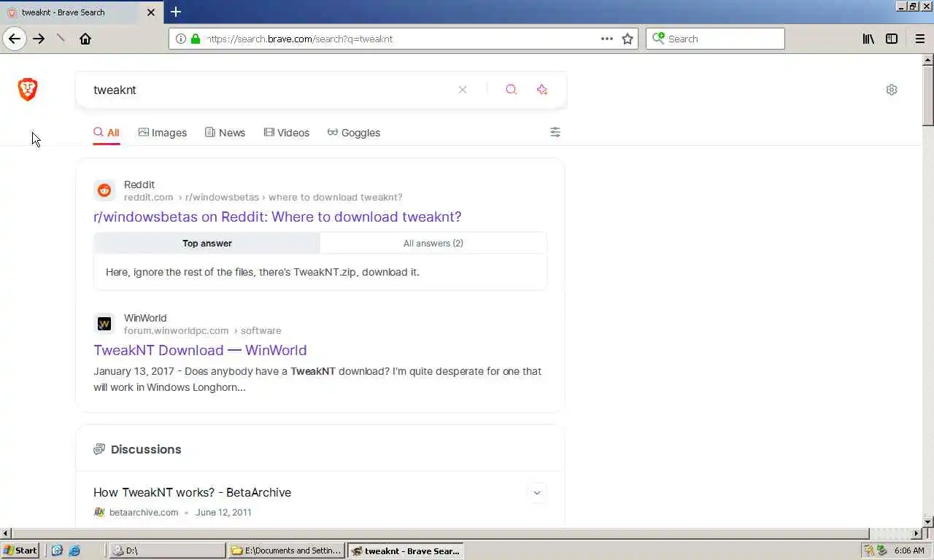Switch to the All results tab

tap(107, 133)
